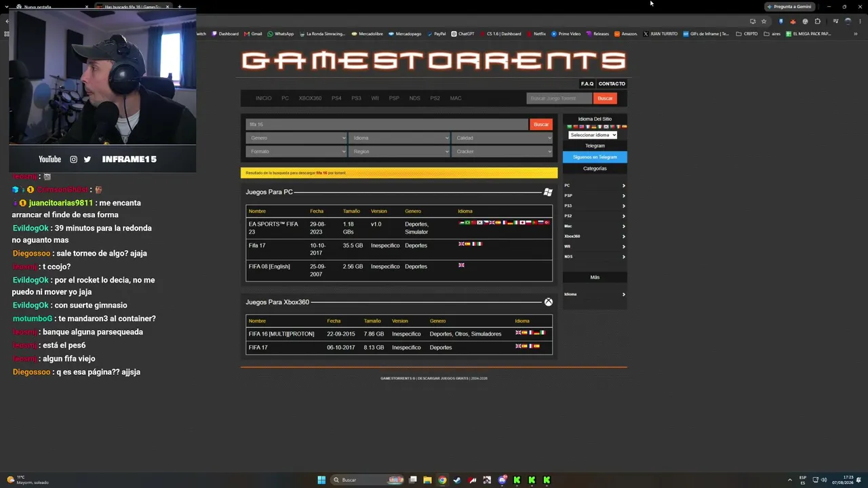Click Buscar beside the Buscar Juego Torrent field

click(x=605, y=98)
